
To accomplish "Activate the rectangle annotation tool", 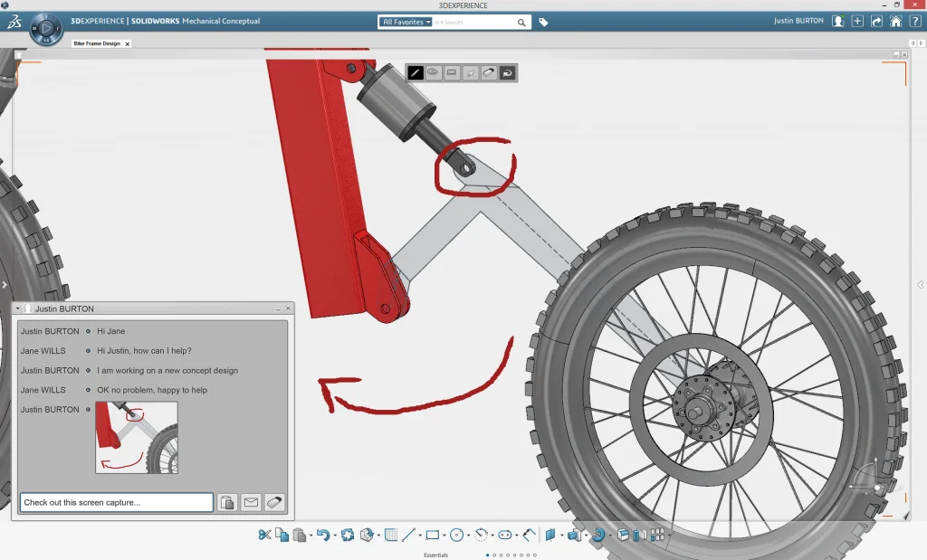I will [x=452, y=72].
